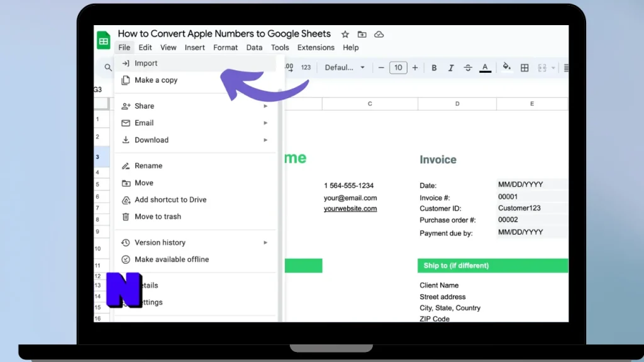The width and height of the screenshot is (644, 362).
Task: Open the borders tool
Action: (x=525, y=68)
